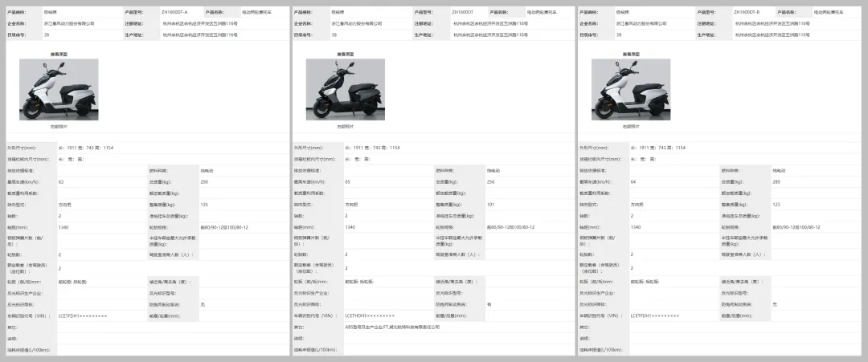This screenshot has width=868, height=362.
Task: Click the total mass value 280
Action: pos(776,182)
